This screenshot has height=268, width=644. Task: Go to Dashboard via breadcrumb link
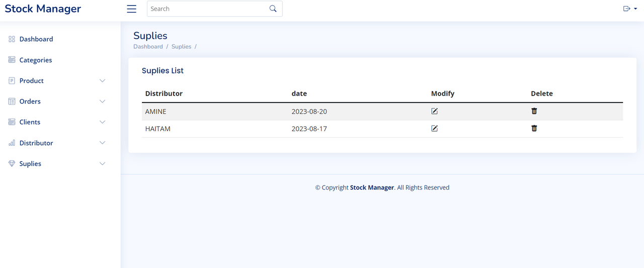pyautogui.click(x=148, y=46)
